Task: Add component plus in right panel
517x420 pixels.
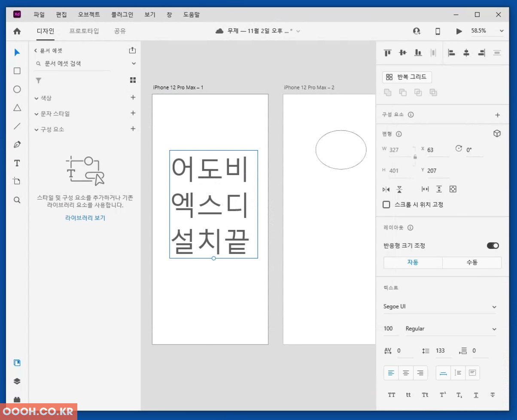Action: (x=498, y=115)
